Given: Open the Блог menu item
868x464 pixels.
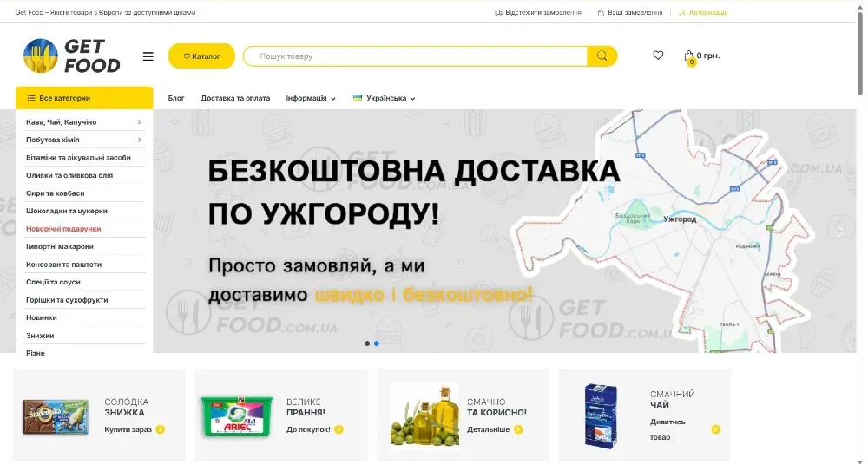Looking at the screenshot, I should (x=176, y=98).
